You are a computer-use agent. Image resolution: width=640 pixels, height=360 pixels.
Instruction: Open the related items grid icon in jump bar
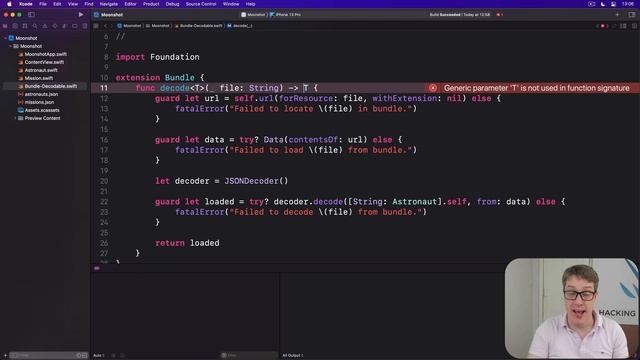click(96, 26)
